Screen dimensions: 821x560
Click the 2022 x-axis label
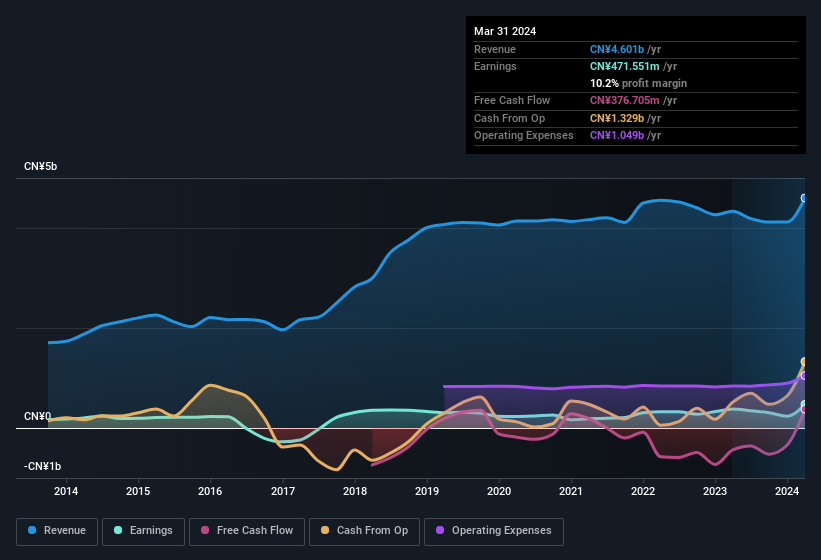coord(643,491)
